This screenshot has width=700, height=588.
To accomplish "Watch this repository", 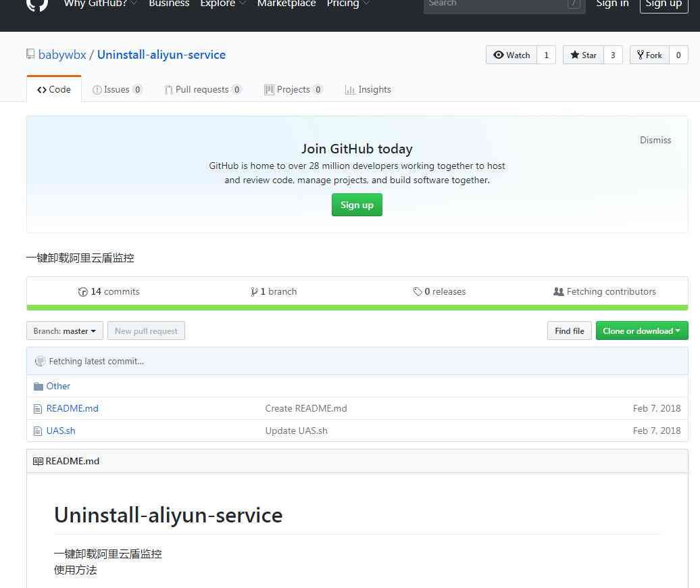I will coord(511,55).
